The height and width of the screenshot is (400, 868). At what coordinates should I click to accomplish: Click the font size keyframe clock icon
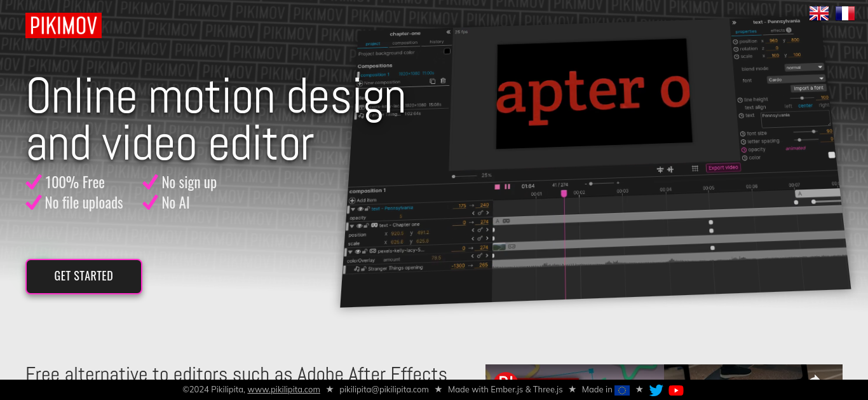pos(743,134)
